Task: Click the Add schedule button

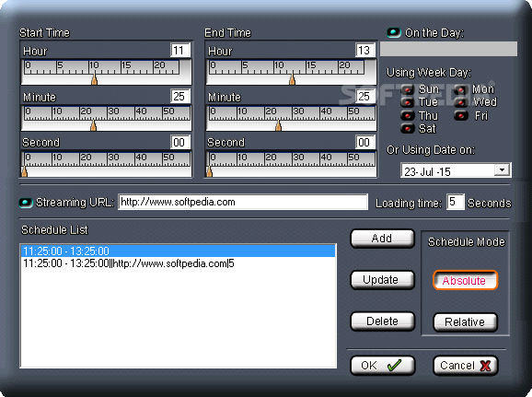Action: [x=382, y=239]
